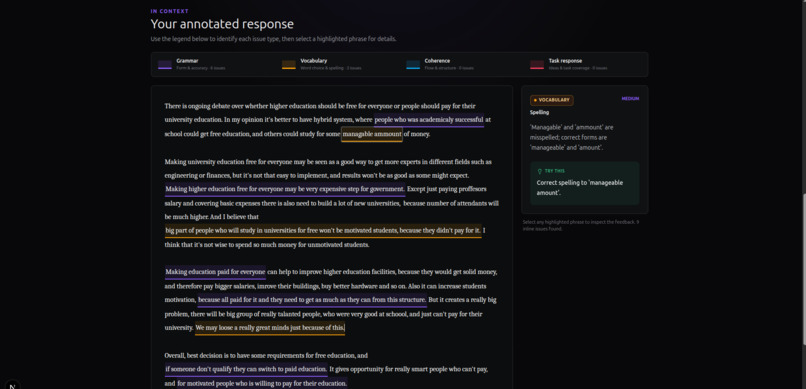Select the Vocabulary legend item
The height and width of the screenshot is (389, 806).
[322, 64]
